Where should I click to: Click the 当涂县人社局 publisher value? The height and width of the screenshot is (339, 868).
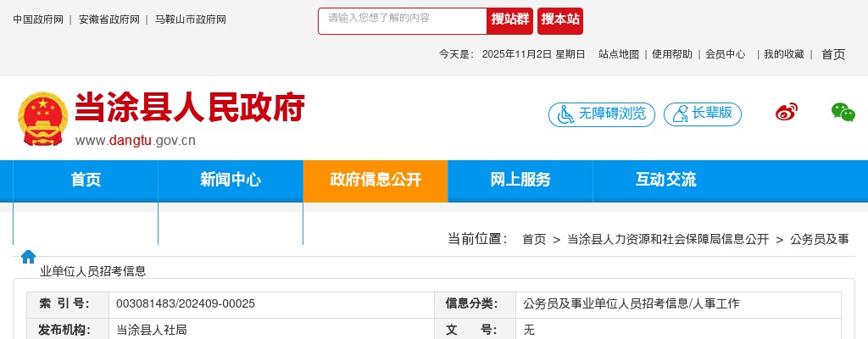point(152,331)
